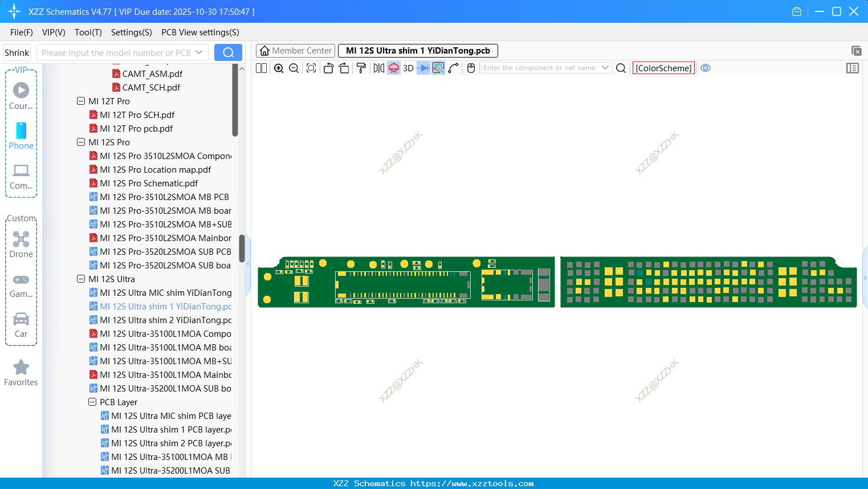Viewport: 868px width, 489px height.
Task: Click the Member Center button
Action: (x=295, y=50)
